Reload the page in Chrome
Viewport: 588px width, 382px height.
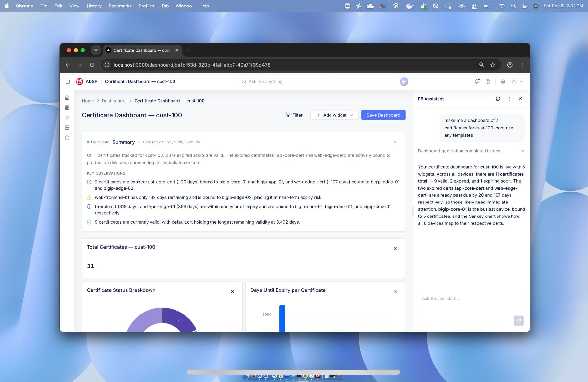92,65
